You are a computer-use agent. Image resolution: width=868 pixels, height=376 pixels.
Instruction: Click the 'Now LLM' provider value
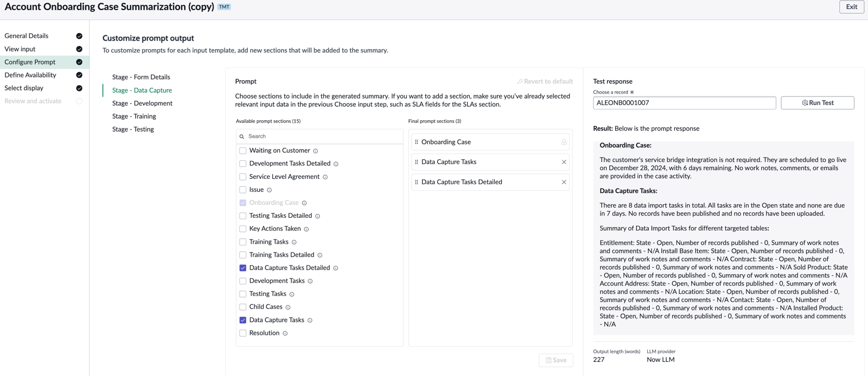tap(661, 359)
